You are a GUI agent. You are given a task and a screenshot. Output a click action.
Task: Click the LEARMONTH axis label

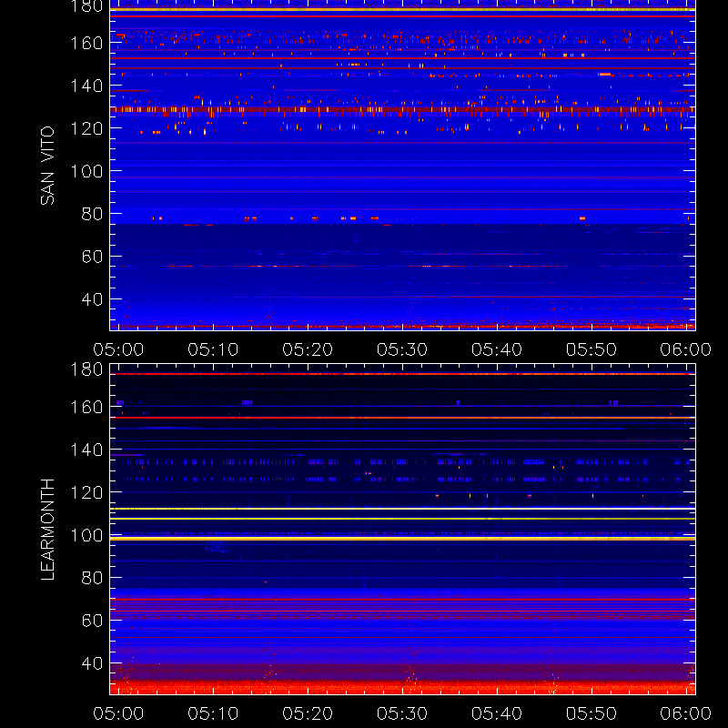pos(47,530)
